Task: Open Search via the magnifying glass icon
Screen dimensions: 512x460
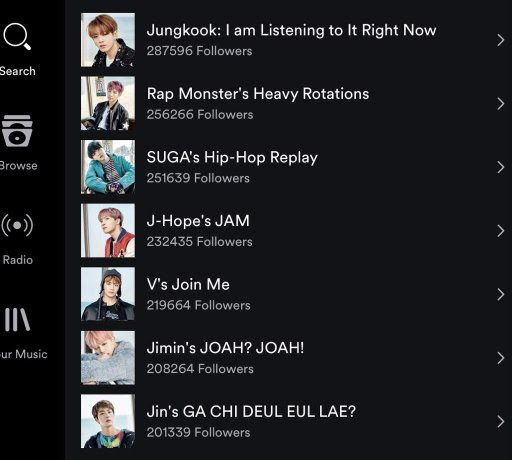Action: point(17,36)
